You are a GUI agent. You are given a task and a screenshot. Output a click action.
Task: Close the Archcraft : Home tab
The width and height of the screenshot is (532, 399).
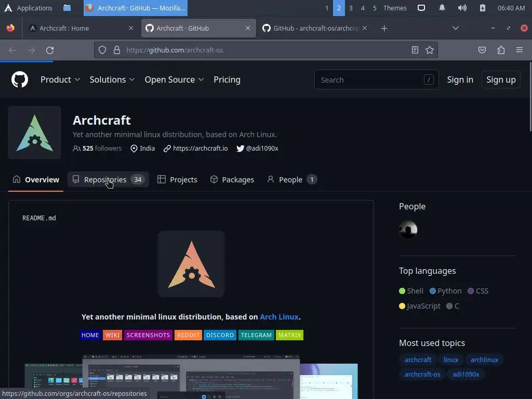[131, 28]
